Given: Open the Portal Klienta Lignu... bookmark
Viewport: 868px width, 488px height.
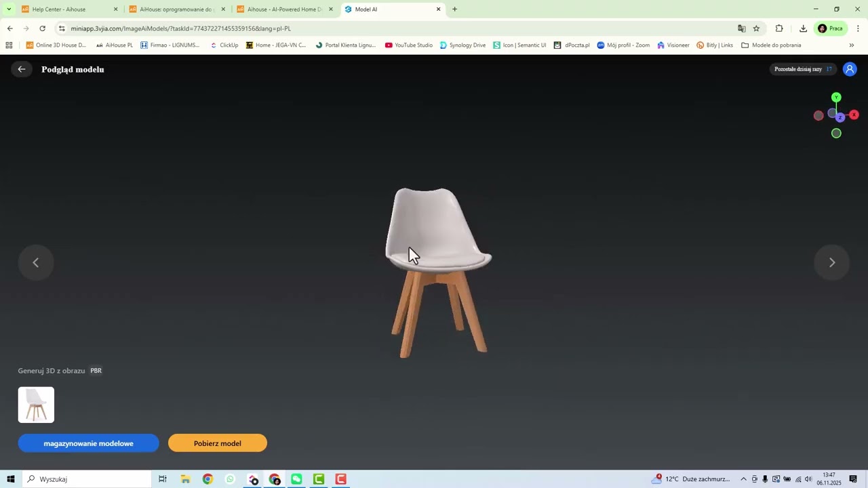Looking at the screenshot, I should [x=345, y=45].
